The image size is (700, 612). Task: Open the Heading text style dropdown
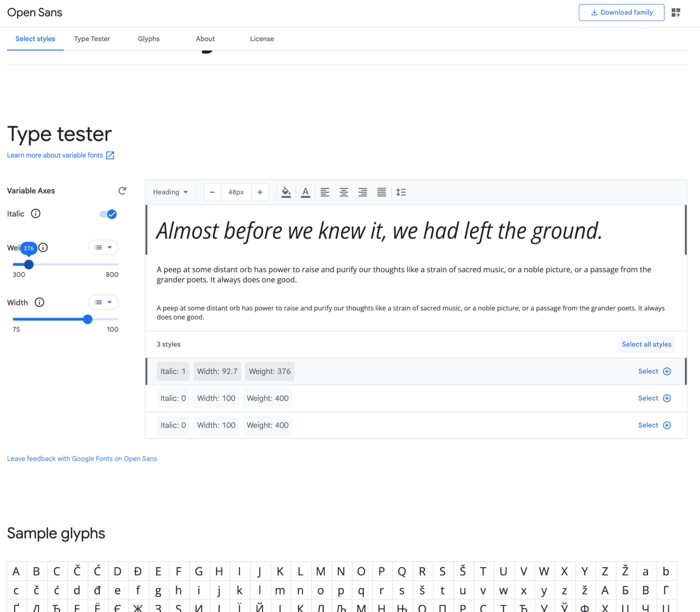click(x=170, y=192)
